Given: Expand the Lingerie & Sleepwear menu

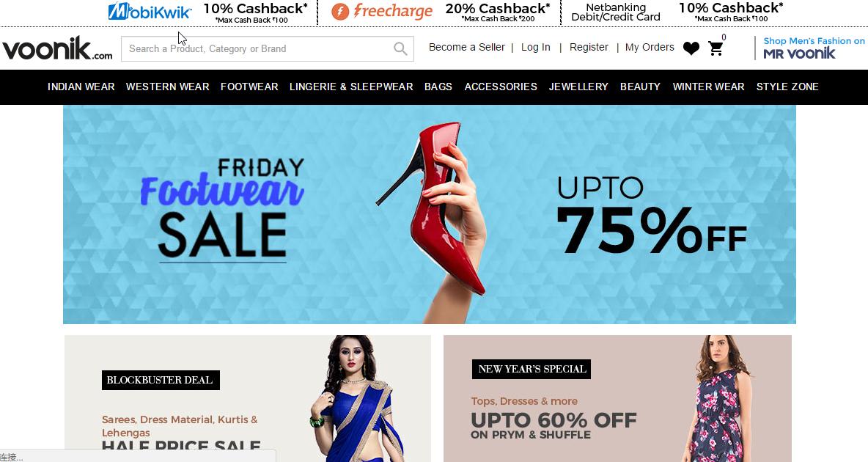Looking at the screenshot, I should tap(351, 87).
